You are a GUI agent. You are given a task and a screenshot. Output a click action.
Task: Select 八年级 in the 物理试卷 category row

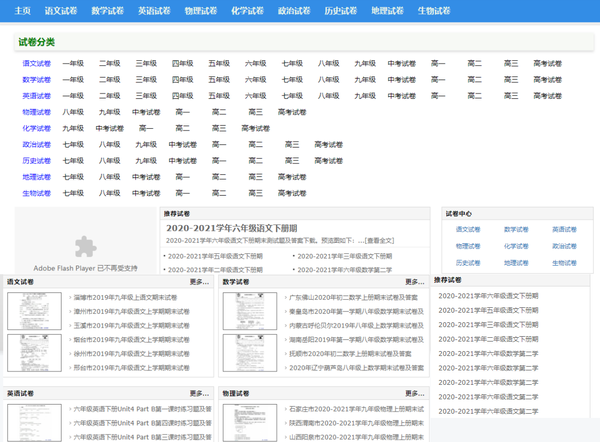tap(73, 112)
